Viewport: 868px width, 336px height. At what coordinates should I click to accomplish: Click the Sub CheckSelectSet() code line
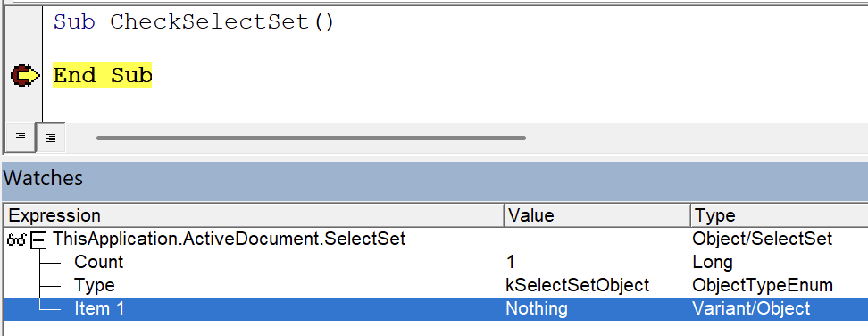click(x=194, y=22)
